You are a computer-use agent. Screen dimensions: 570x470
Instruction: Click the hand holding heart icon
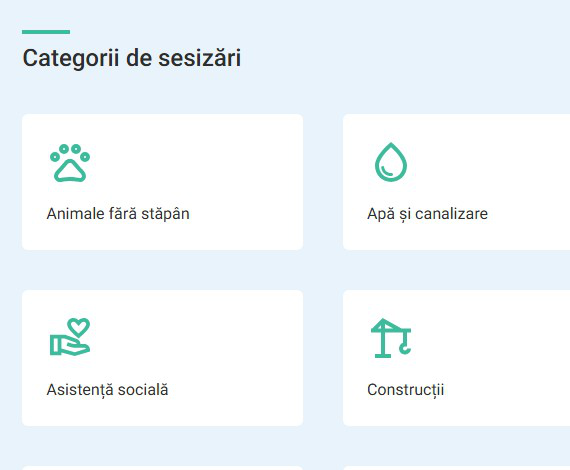70,337
